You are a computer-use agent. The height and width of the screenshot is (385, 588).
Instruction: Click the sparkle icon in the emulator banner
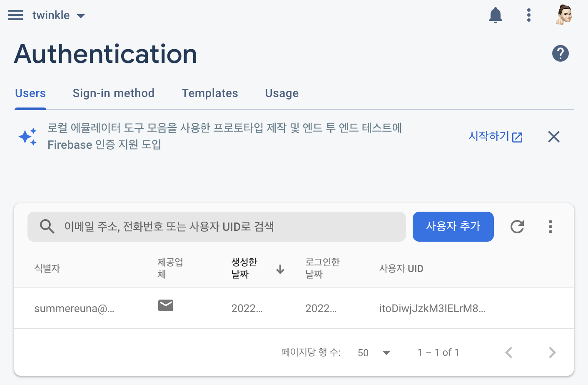point(27,137)
